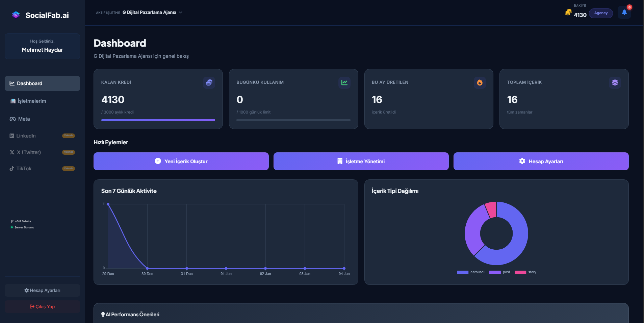This screenshot has width=644, height=323.
Task: Click the Yeni İçerik Oluştur button
Action: [181, 161]
